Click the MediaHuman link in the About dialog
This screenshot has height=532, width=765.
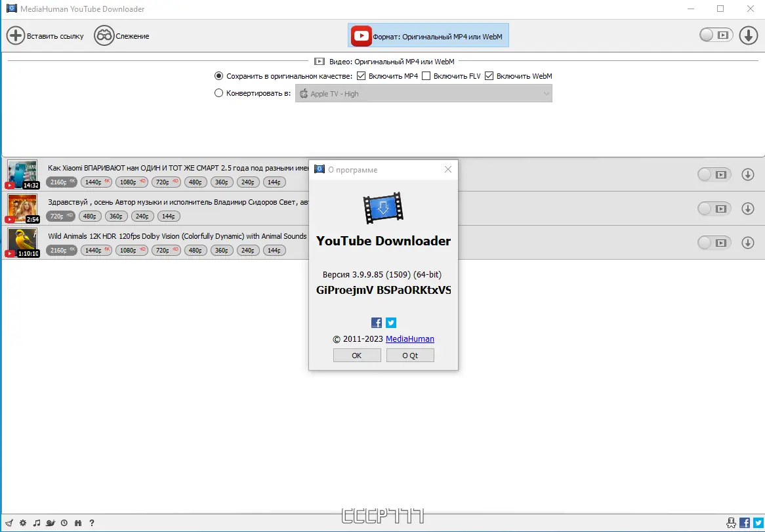click(409, 338)
